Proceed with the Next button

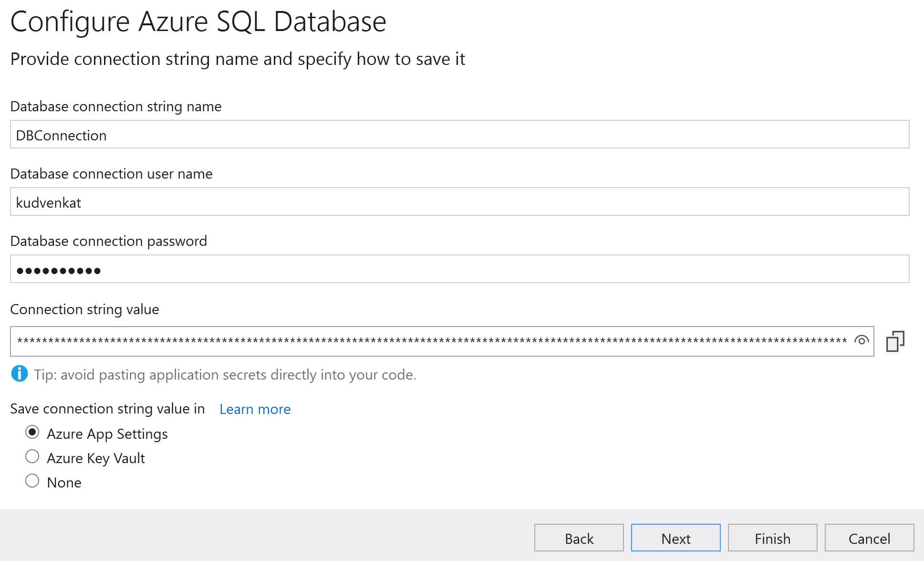[675, 538]
